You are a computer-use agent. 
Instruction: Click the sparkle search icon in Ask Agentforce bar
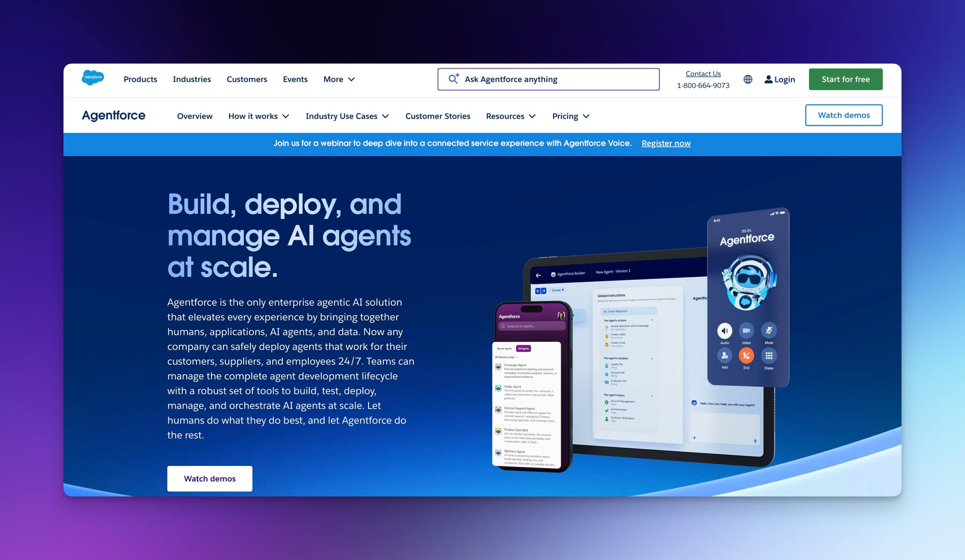click(x=453, y=79)
